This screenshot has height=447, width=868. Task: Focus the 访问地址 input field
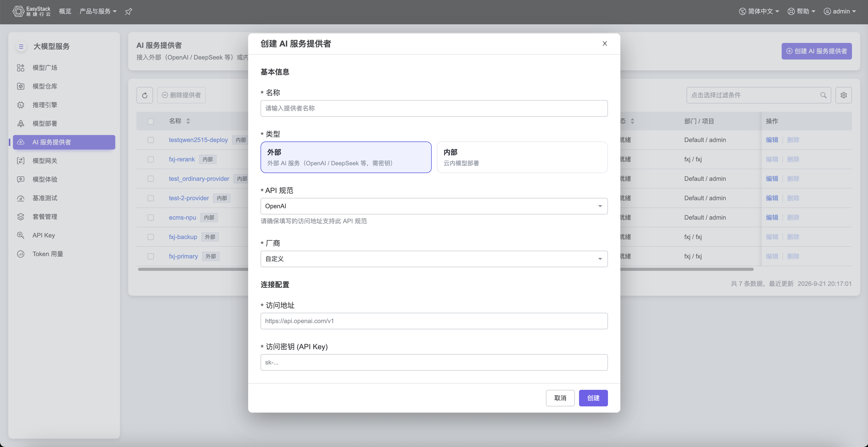coord(434,321)
